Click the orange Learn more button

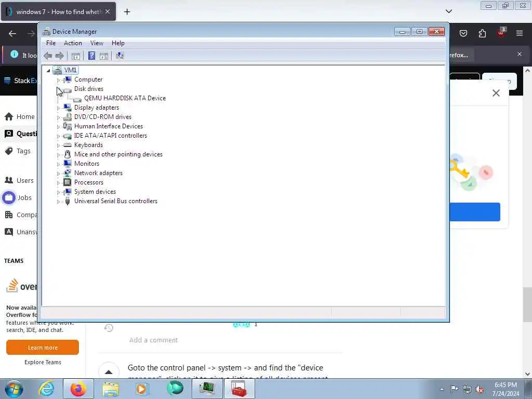point(43,348)
